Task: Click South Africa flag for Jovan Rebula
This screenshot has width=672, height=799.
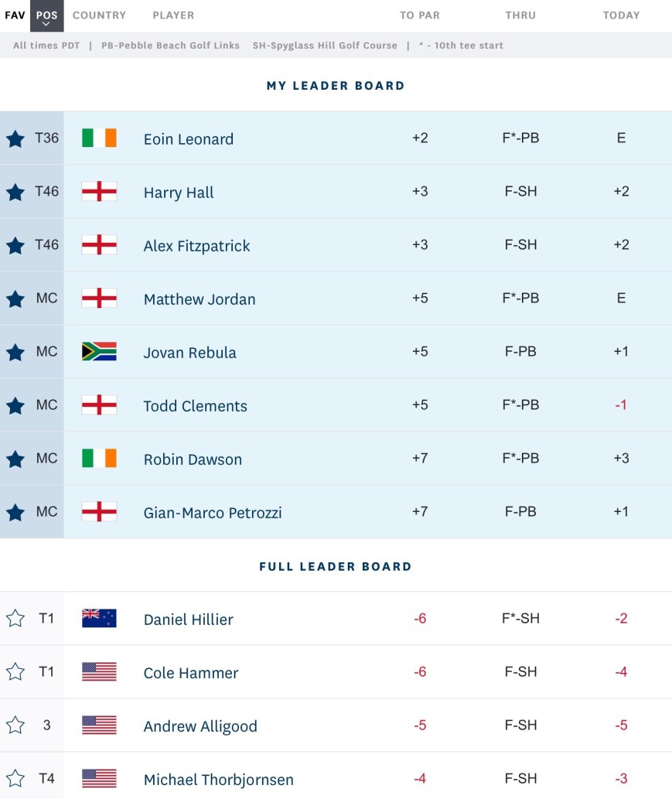Action: [x=99, y=352]
